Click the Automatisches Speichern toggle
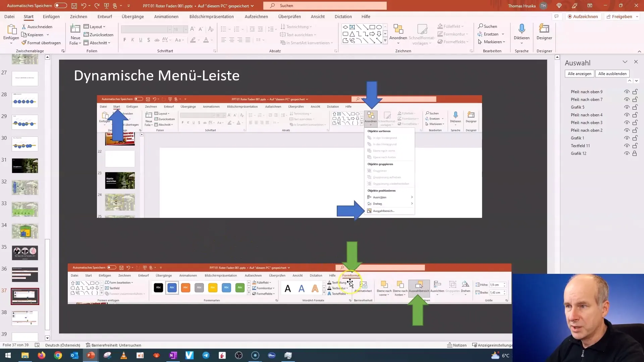Viewport: 644px width, 362px height. (61, 5)
